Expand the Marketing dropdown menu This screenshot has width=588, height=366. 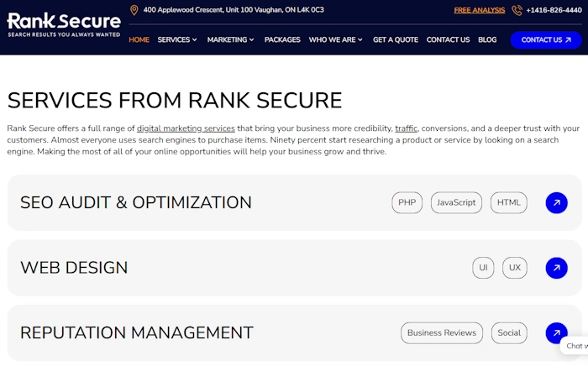(x=231, y=39)
